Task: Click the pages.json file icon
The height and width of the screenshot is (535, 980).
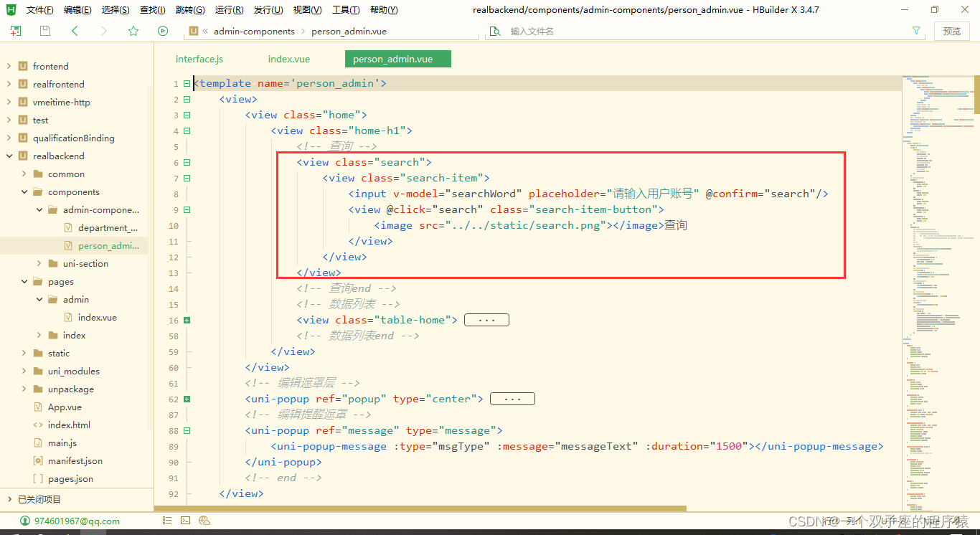Action: pyautogui.click(x=38, y=478)
